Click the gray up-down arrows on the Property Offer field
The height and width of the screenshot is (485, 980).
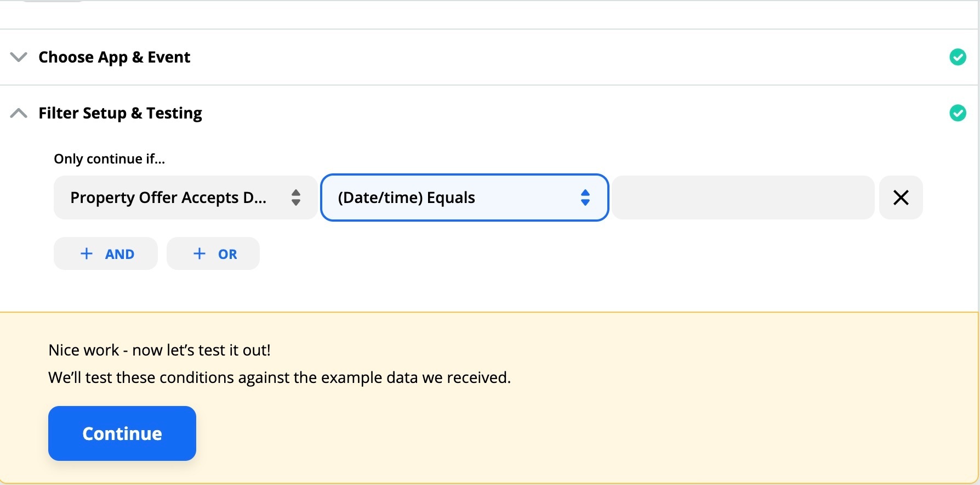pyautogui.click(x=296, y=198)
